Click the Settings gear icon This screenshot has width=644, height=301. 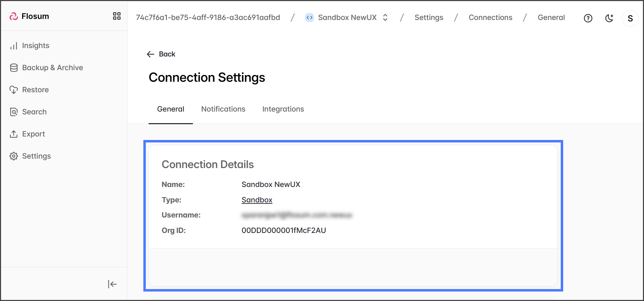point(14,156)
